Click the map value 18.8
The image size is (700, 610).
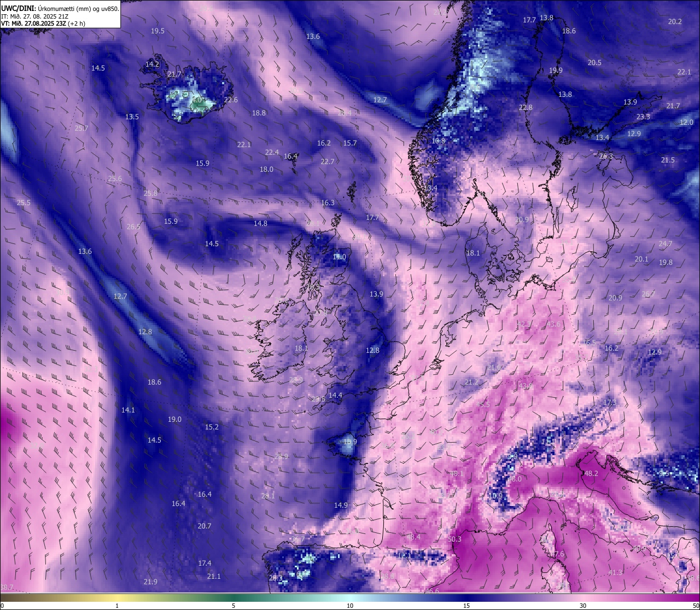259,113
